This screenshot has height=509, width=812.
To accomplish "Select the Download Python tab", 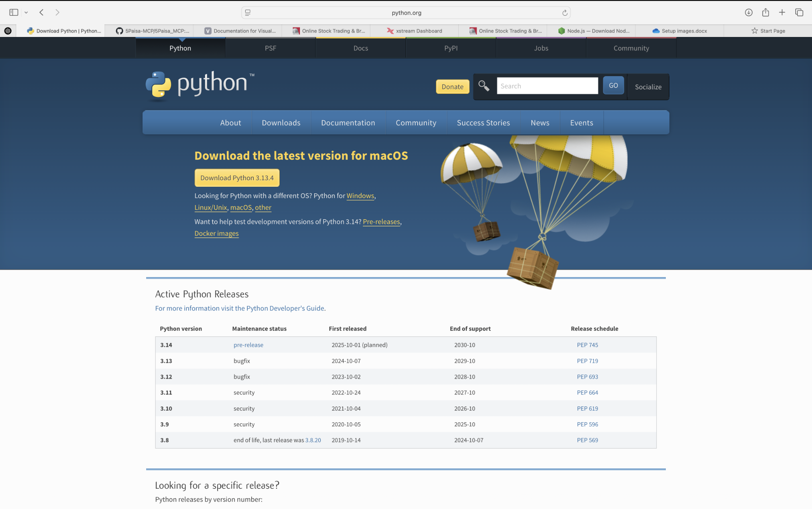I will [x=64, y=31].
